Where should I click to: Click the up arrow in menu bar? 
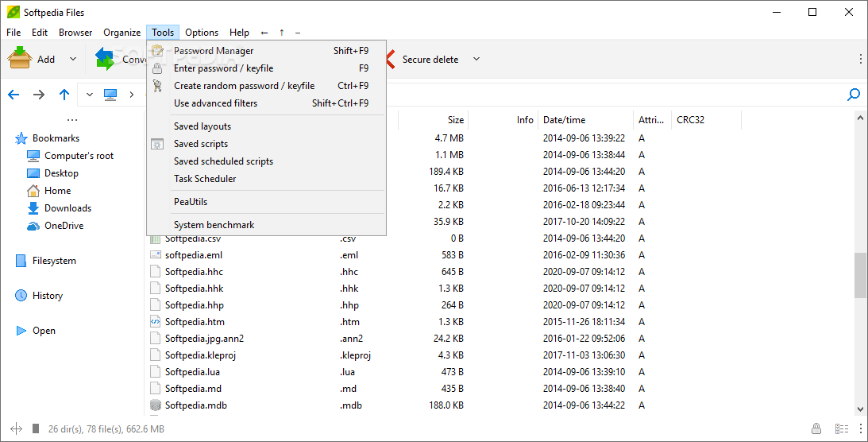coord(282,33)
